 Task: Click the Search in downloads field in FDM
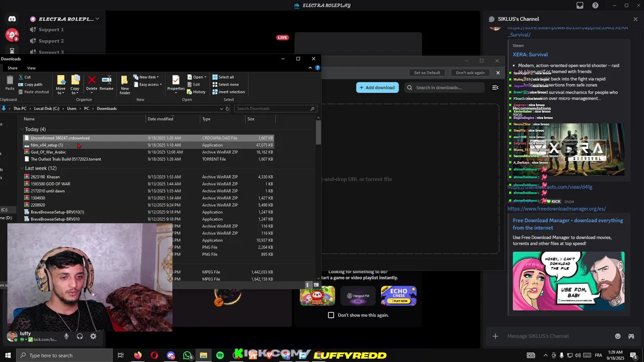[445, 87]
